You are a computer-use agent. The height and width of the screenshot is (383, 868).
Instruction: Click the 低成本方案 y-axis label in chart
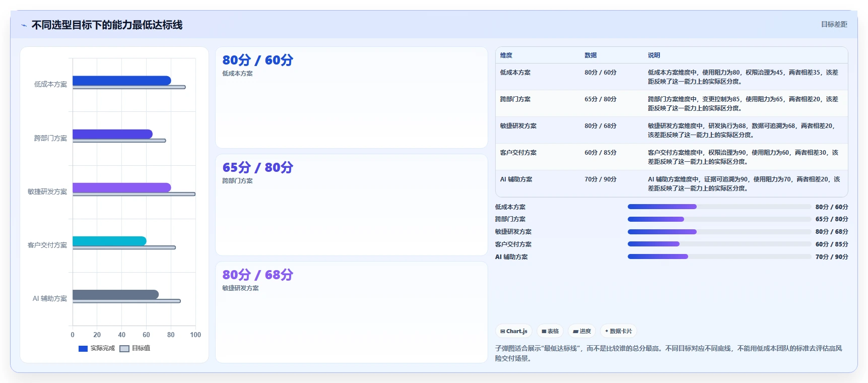point(50,84)
